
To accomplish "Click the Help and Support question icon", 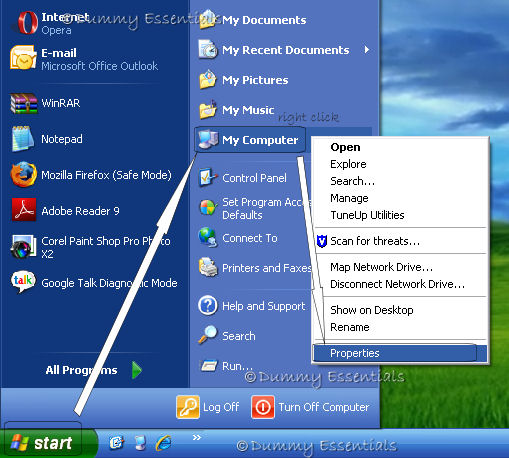I will click(x=208, y=305).
